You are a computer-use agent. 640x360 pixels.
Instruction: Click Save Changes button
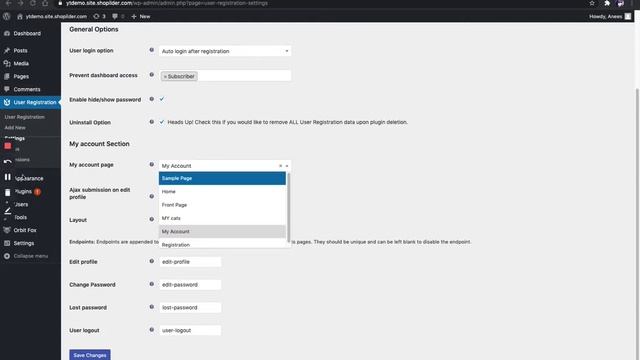tap(90, 355)
